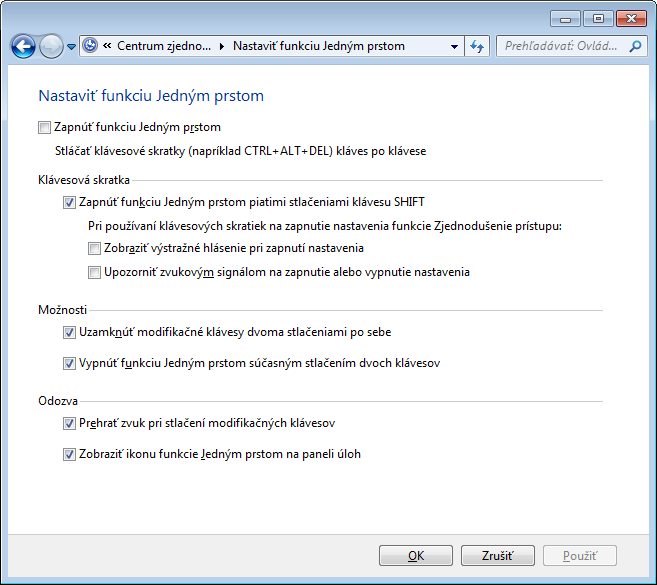
Task: Uncheck the five SHIFT presses shortcut option
Action: coord(69,202)
